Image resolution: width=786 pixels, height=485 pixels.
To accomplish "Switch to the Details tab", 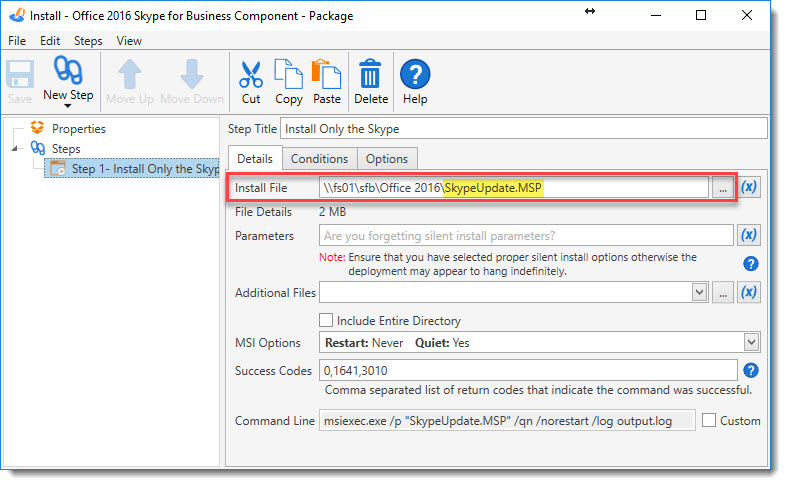I will 255,158.
